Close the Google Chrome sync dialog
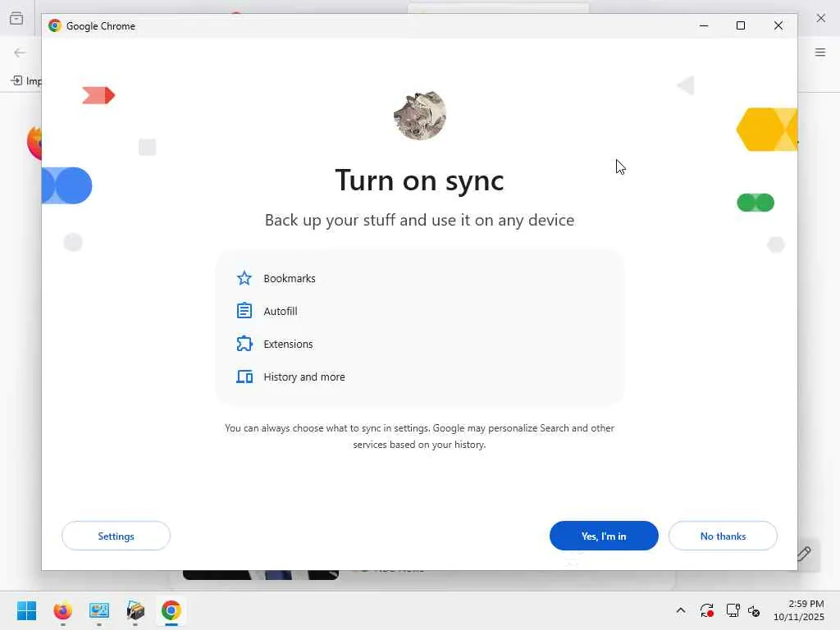Viewport: 840px width, 630px height. (x=778, y=25)
